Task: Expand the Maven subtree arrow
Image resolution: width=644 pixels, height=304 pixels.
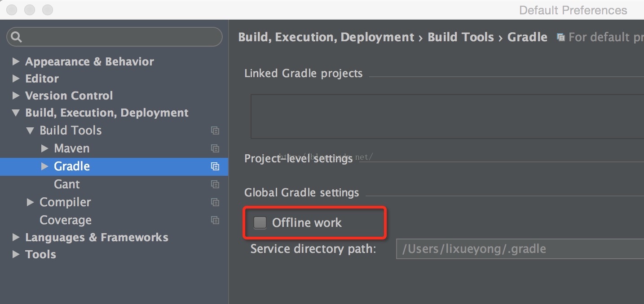Action: [44, 148]
